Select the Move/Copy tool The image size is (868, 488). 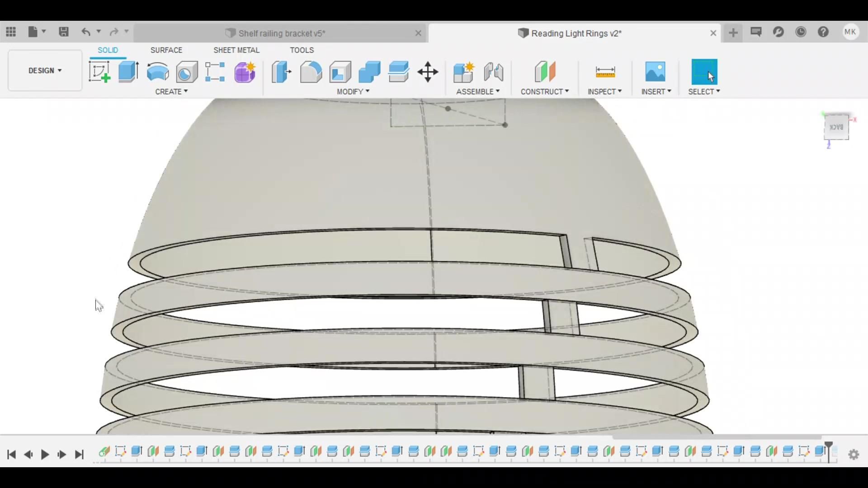click(428, 72)
